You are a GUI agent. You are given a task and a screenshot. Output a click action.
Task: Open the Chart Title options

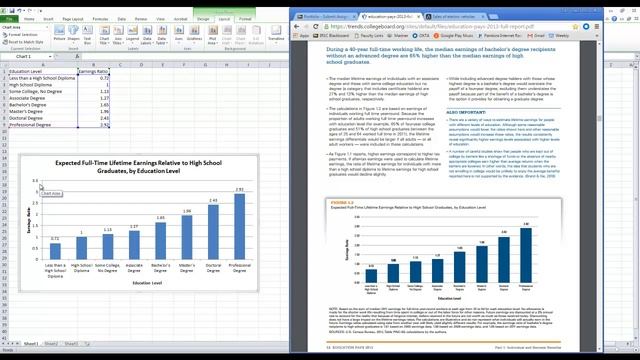[104, 35]
